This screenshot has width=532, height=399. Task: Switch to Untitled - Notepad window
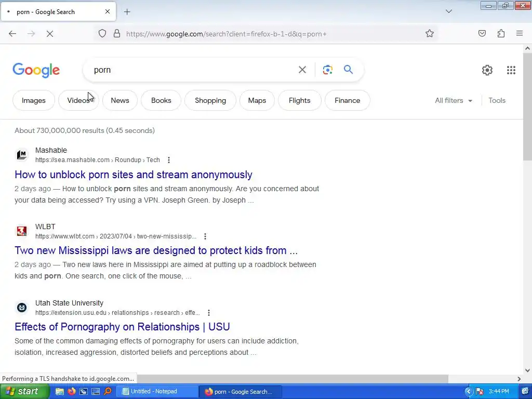click(157, 392)
